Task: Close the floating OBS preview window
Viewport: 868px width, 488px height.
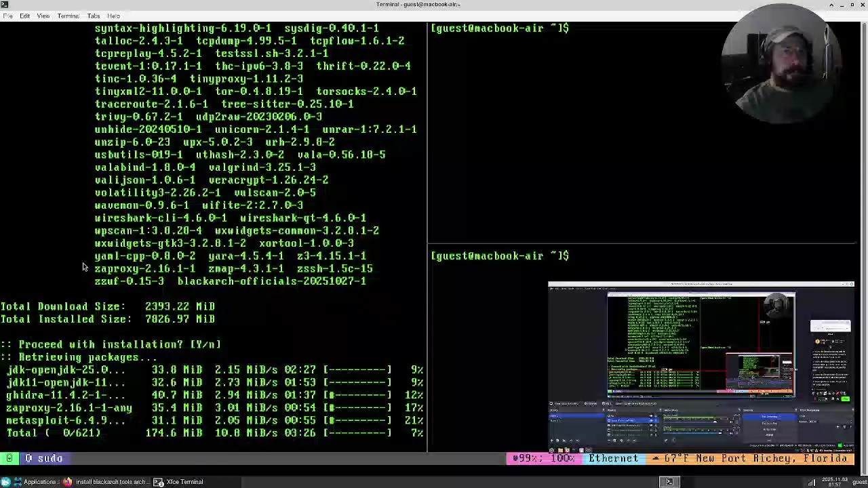Action: tap(851, 285)
